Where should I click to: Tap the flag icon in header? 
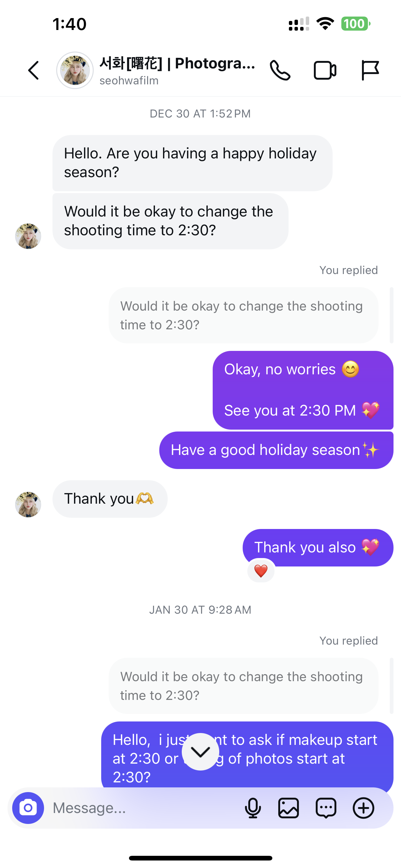pos(370,70)
